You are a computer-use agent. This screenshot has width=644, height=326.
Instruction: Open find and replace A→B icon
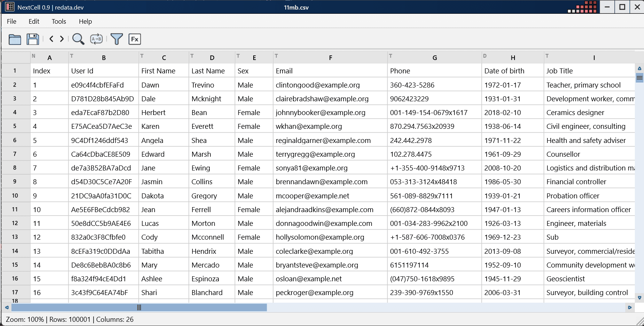[x=96, y=39]
